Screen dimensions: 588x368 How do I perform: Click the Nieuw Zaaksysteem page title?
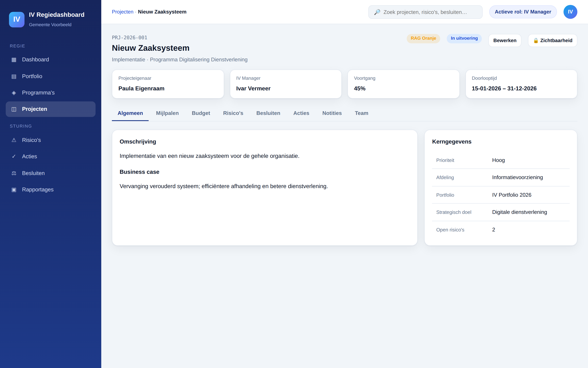click(150, 48)
